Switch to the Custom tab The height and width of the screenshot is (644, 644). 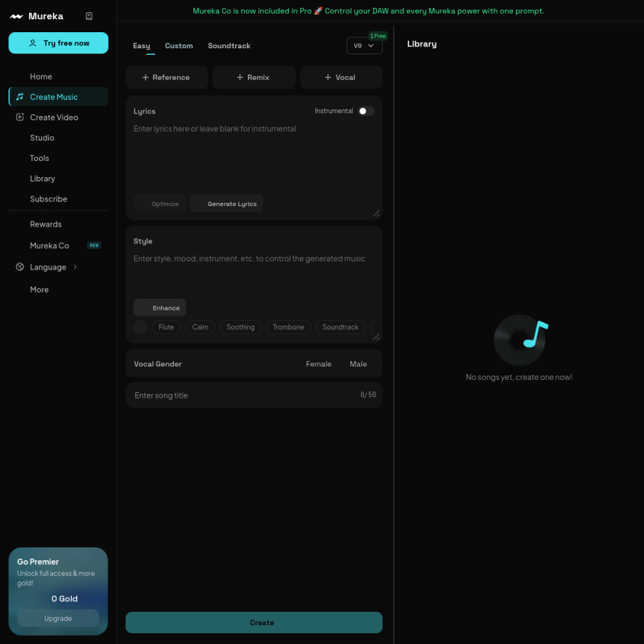click(179, 46)
